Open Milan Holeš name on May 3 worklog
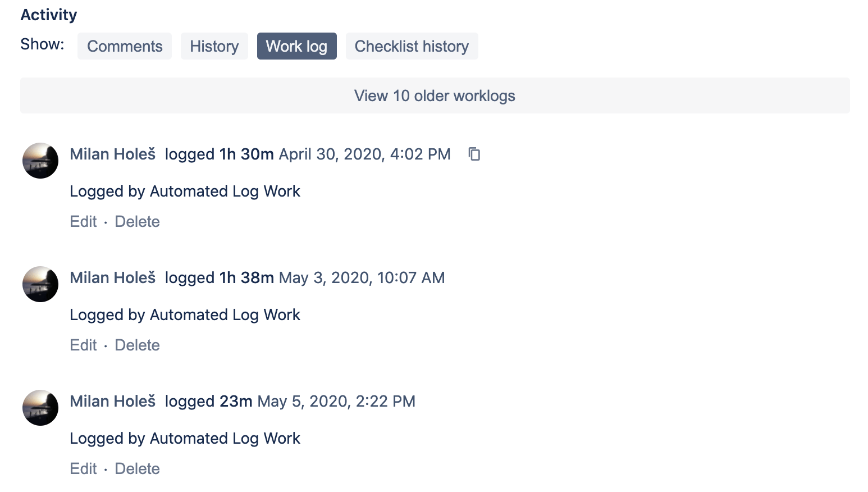 click(x=113, y=277)
